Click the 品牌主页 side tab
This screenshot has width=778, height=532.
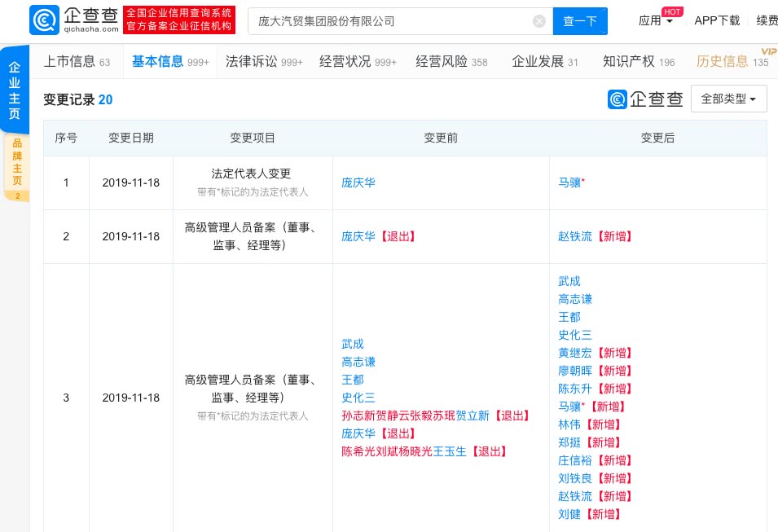pos(17,168)
